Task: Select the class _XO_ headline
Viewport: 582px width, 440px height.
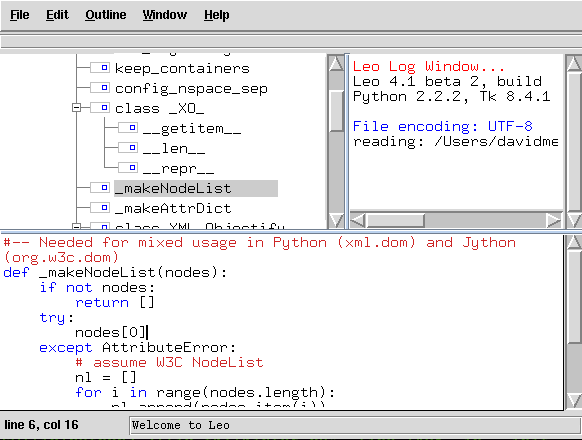Action: click(160, 108)
